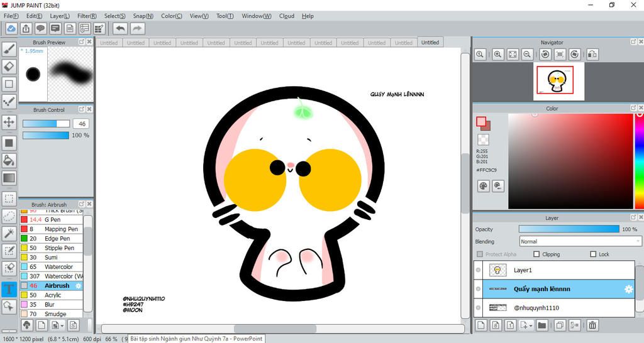Select the Mapping Pen brush
This screenshot has width=644, height=343.
52,229
